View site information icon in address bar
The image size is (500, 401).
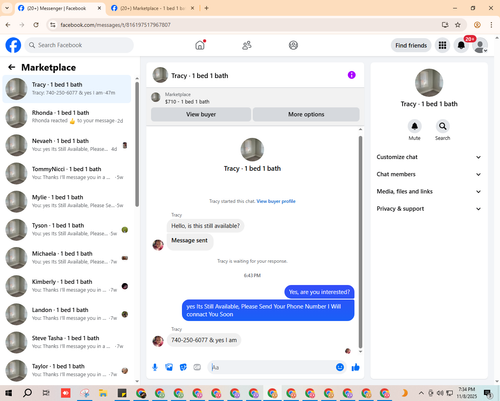point(52,25)
